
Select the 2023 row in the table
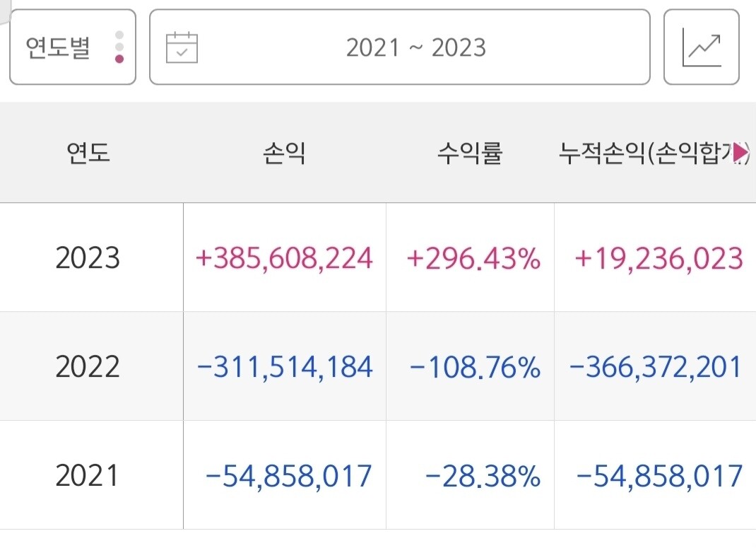(x=88, y=257)
